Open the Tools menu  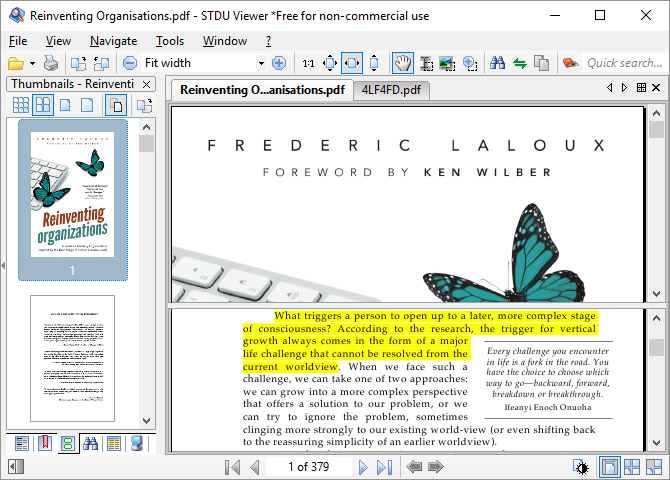pos(170,41)
